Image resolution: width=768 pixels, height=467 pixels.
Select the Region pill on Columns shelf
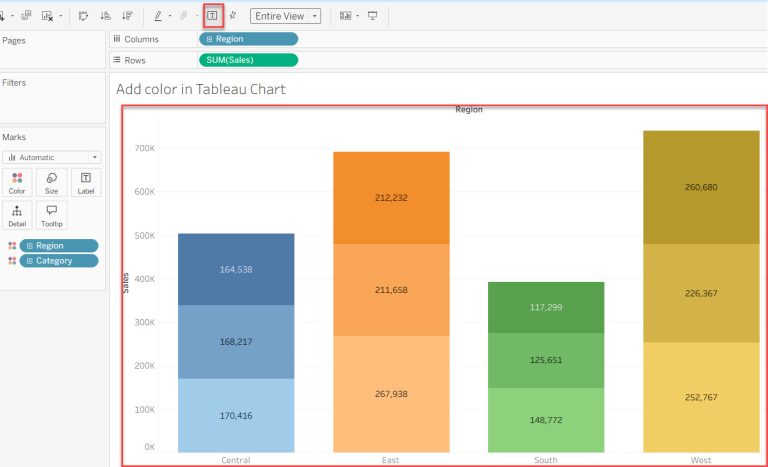click(x=248, y=39)
